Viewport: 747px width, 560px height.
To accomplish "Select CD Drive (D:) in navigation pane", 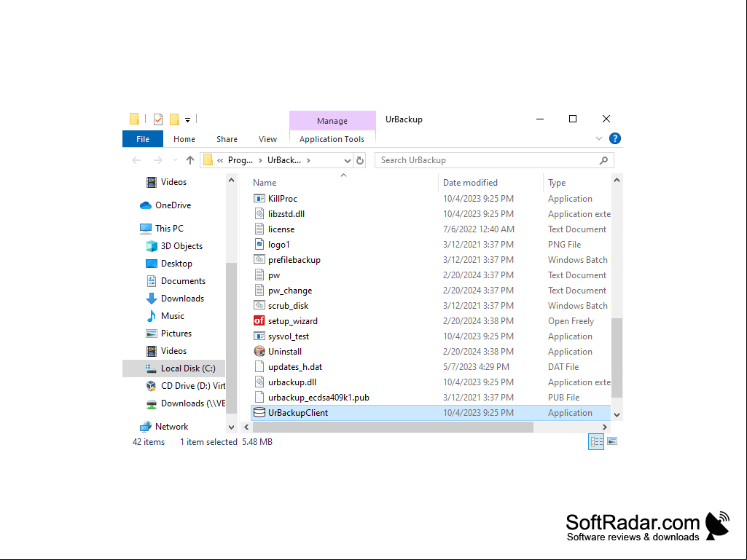I will [186, 386].
